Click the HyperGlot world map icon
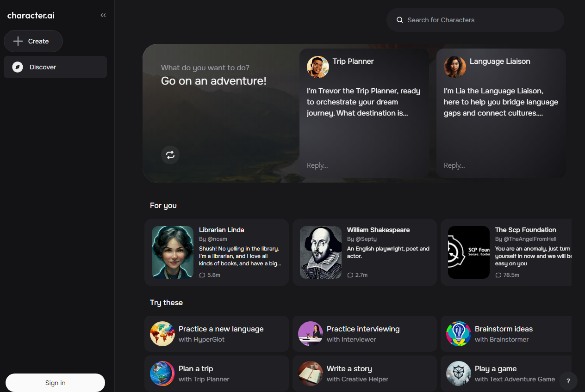 point(162,334)
